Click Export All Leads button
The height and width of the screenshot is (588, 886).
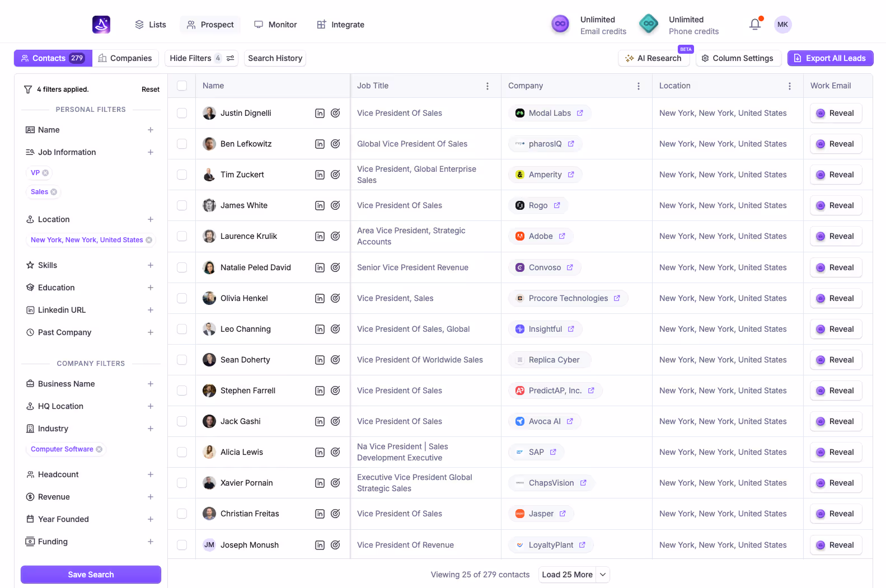pos(830,58)
